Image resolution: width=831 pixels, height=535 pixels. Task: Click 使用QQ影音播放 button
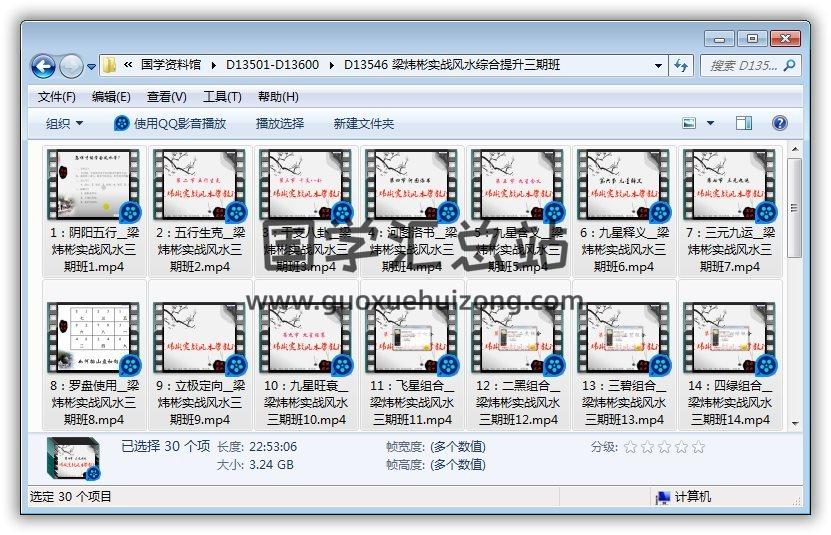pos(170,123)
